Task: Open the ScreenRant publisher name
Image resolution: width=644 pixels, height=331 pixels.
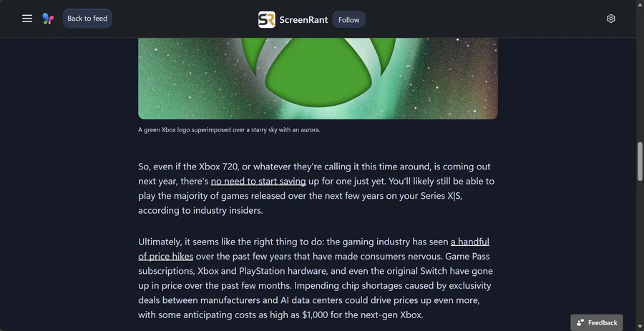Action: [x=303, y=19]
